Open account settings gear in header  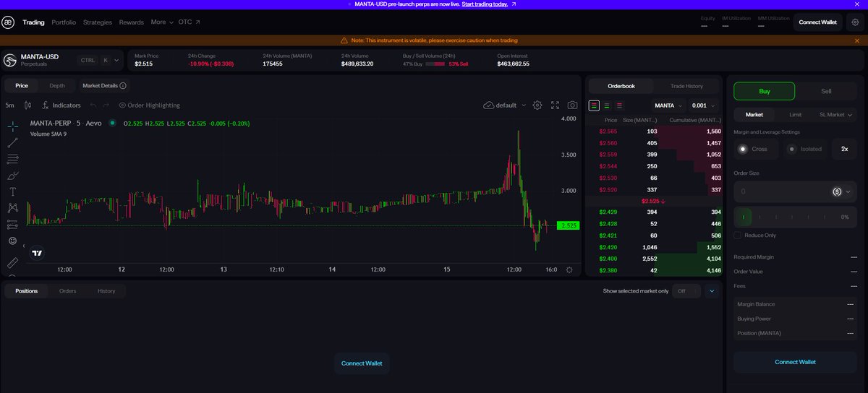pos(855,22)
